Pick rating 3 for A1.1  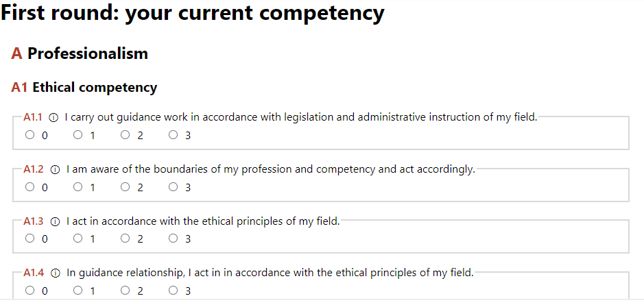coord(174,134)
